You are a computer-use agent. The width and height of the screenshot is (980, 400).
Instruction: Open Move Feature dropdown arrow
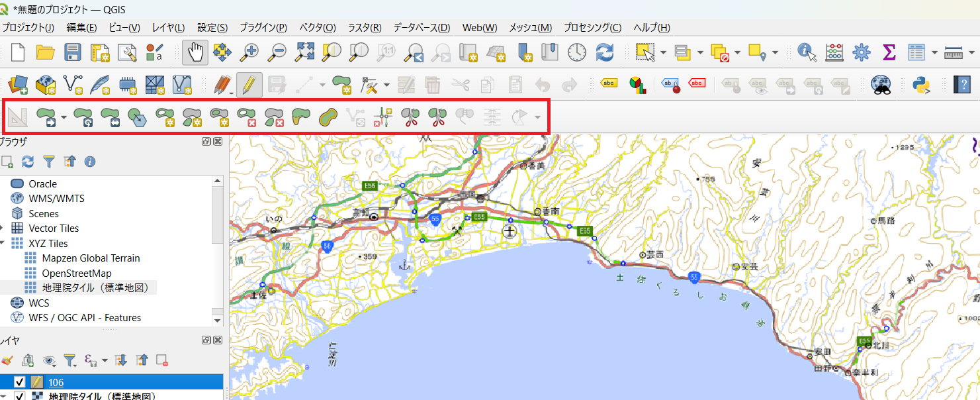click(64, 118)
